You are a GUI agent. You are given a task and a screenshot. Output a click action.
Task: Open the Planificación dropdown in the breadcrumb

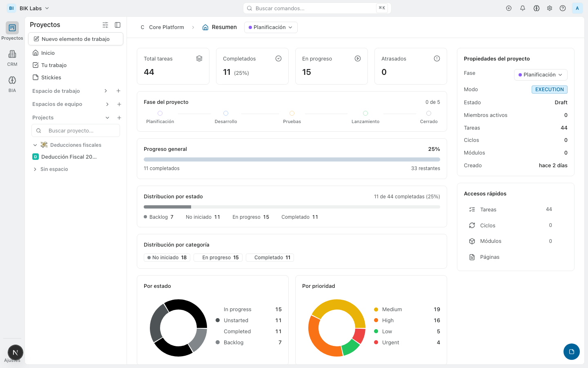pyautogui.click(x=271, y=27)
